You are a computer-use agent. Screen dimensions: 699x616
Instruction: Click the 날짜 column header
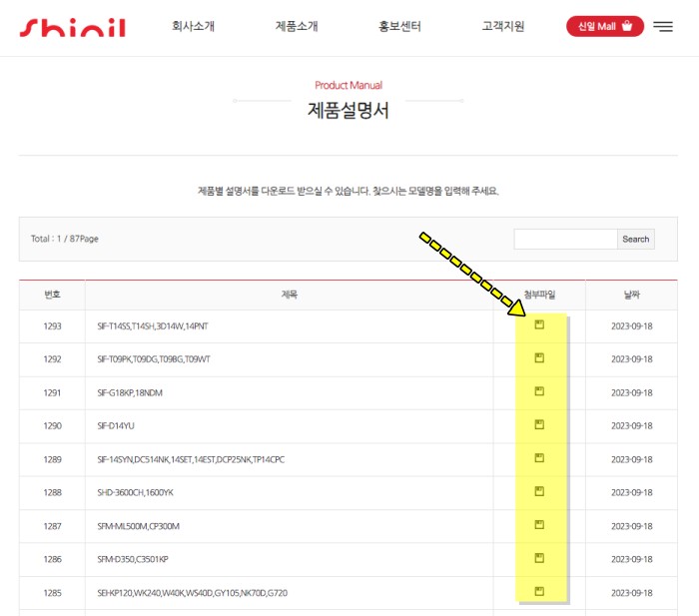tap(632, 295)
